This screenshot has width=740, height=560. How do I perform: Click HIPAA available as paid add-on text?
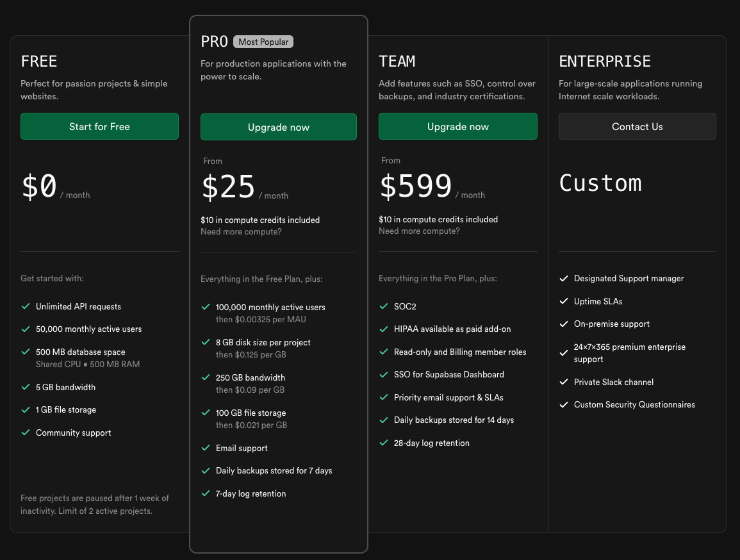point(452,329)
